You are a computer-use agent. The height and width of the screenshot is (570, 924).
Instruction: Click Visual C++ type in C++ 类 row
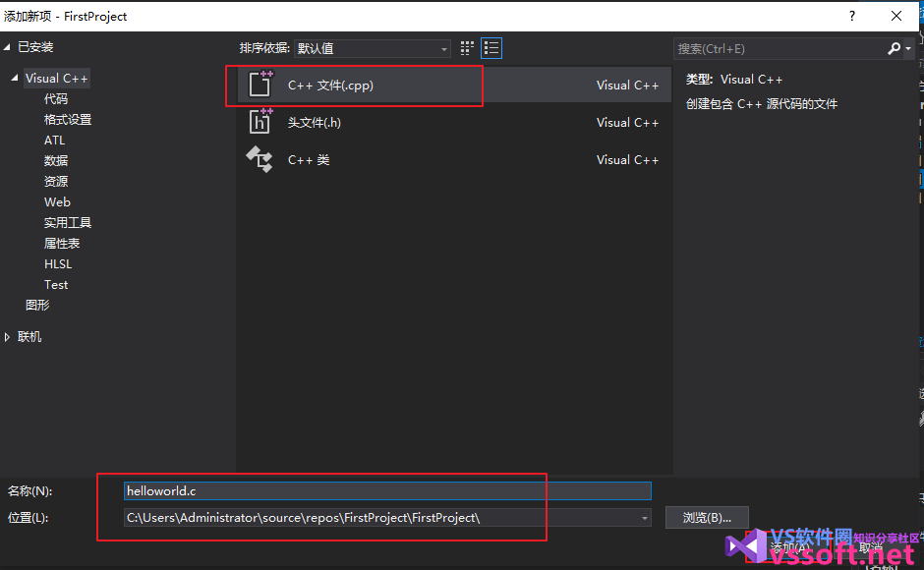(x=627, y=160)
